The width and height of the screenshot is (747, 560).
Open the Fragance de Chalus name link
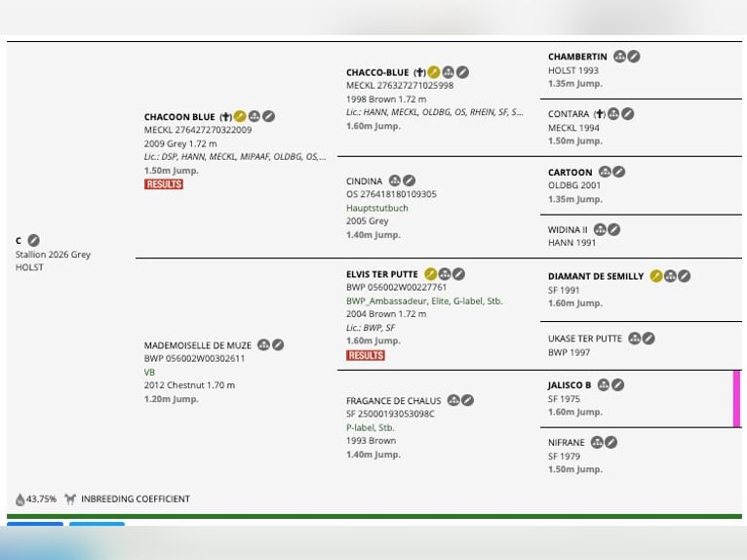tap(394, 401)
